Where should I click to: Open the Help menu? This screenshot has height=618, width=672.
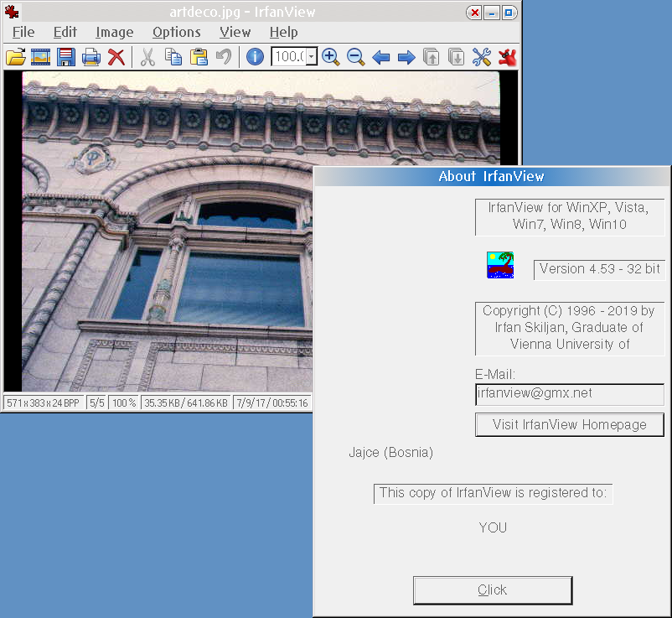tap(283, 32)
